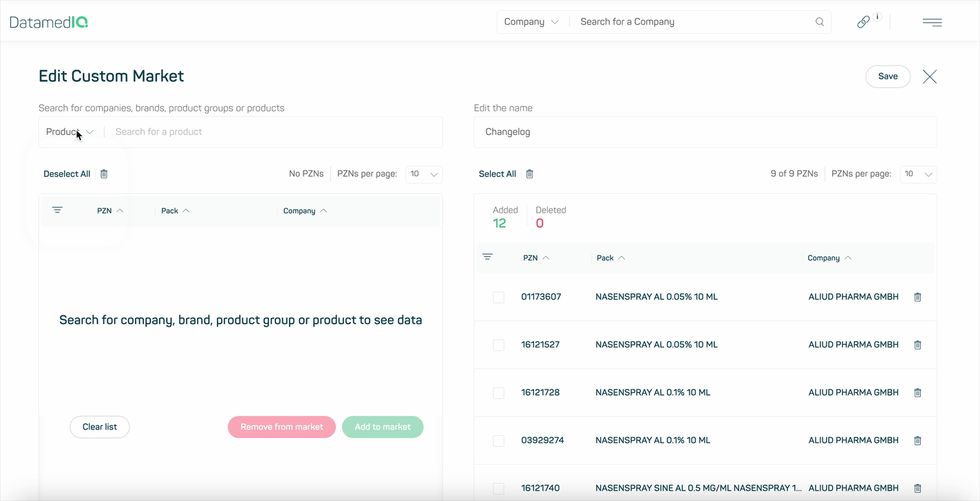Select the checkbox on the PZN 03929274 row
980x501 pixels.
[x=498, y=440]
